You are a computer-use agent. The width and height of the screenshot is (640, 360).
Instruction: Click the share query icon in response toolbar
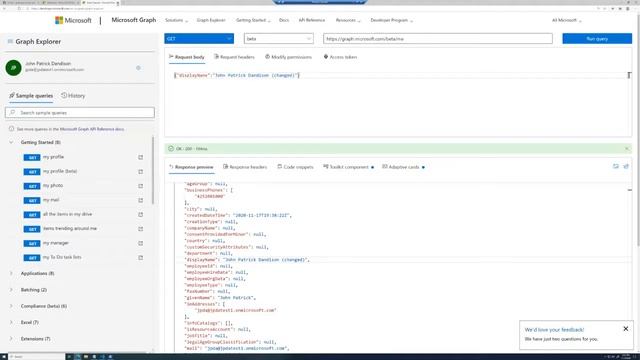pyautogui.click(x=626, y=167)
